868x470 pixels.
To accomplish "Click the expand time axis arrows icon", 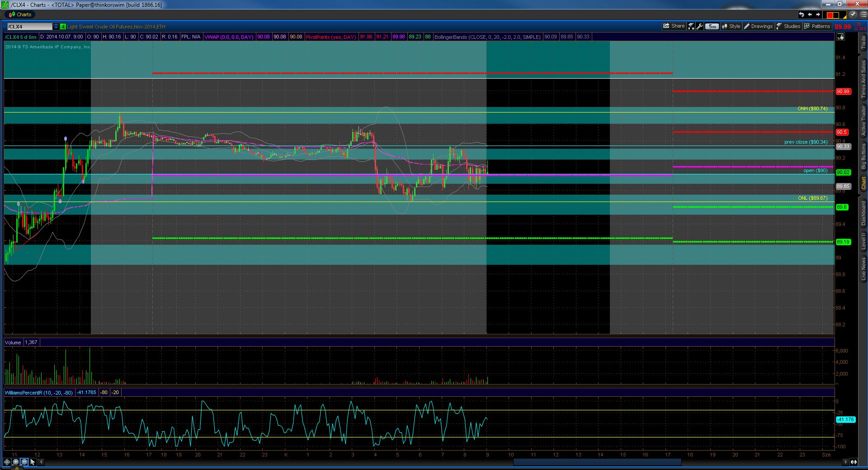I will 854,462.
